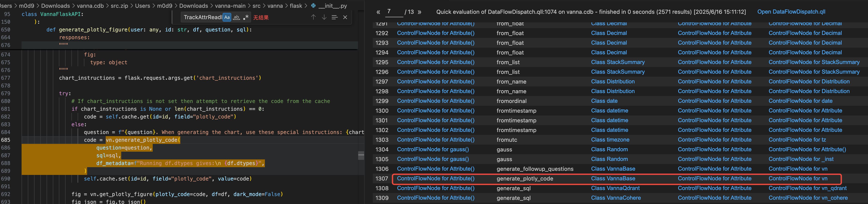The image size is (868, 204).
Task: Toggle Use Regular Expression (.*) in find widget
Action: pos(246,17)
